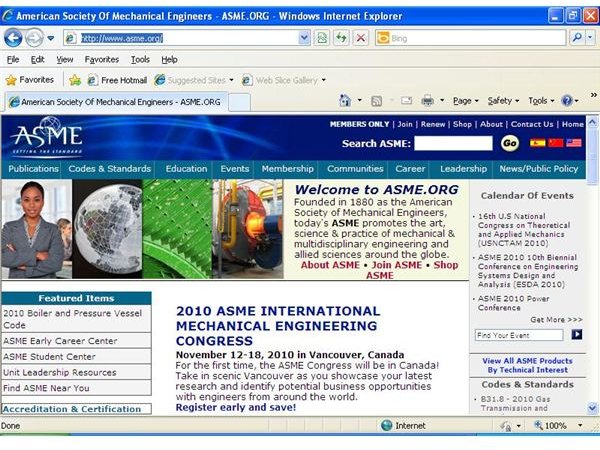Select the Spanish flag language icon
Screen dimensions: 600x450
click(x=538, y=143)
